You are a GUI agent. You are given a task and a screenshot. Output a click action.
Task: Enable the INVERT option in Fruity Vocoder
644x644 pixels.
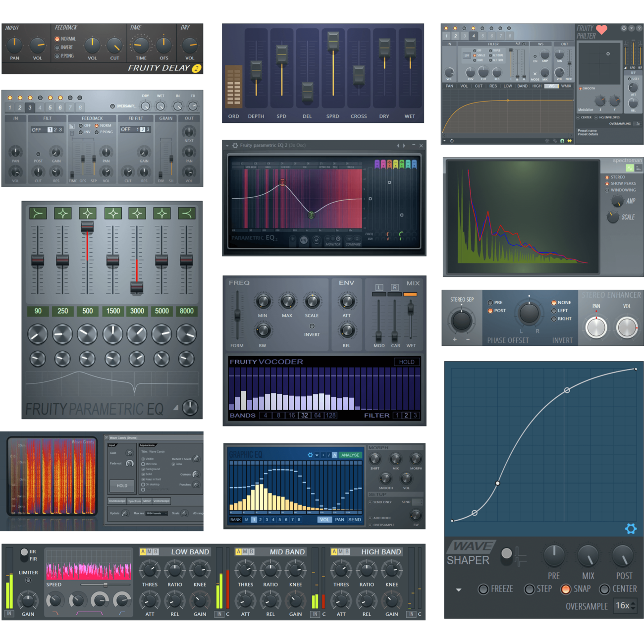(x=312, y=326)
